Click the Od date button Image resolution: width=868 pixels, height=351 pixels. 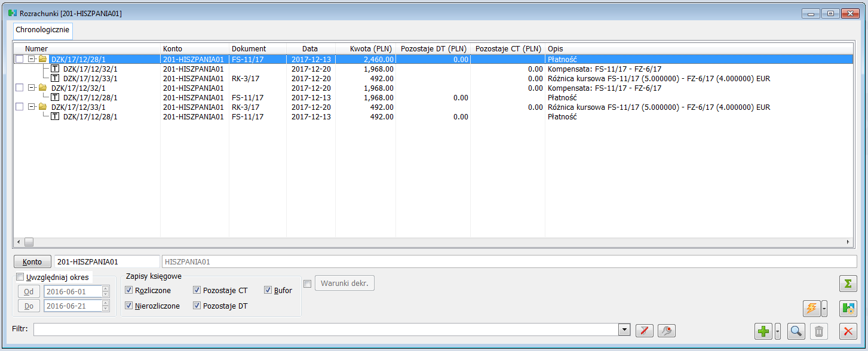pos(29,291)
